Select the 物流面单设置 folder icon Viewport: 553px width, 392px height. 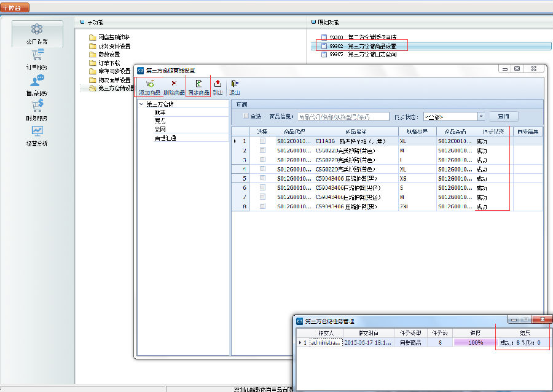[x=92, y=80]
